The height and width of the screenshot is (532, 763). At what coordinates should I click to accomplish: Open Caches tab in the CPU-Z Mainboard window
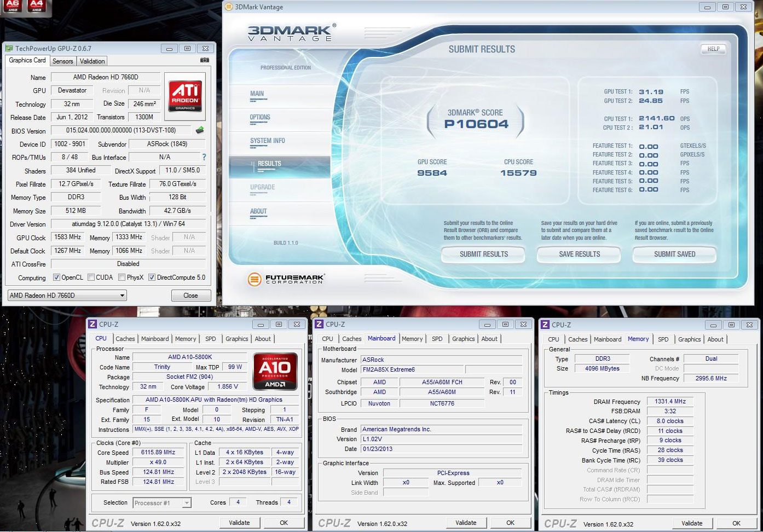[352, 339]
